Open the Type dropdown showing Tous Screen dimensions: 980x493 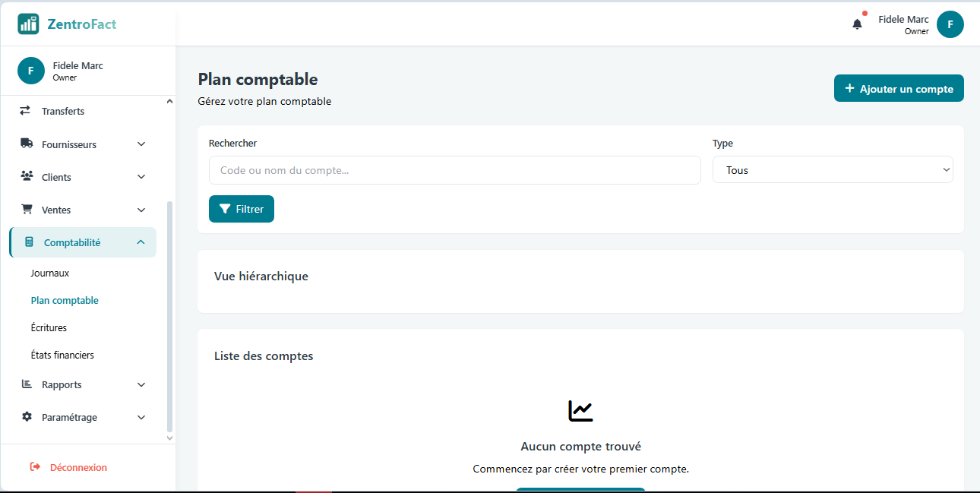[832, 170]
